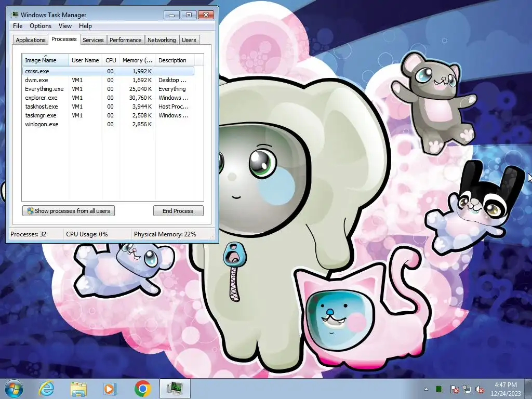The height and width of the screenshot is (399, 532).
Task: Select the taskmgr.exe process
Action: click(108, 115)
